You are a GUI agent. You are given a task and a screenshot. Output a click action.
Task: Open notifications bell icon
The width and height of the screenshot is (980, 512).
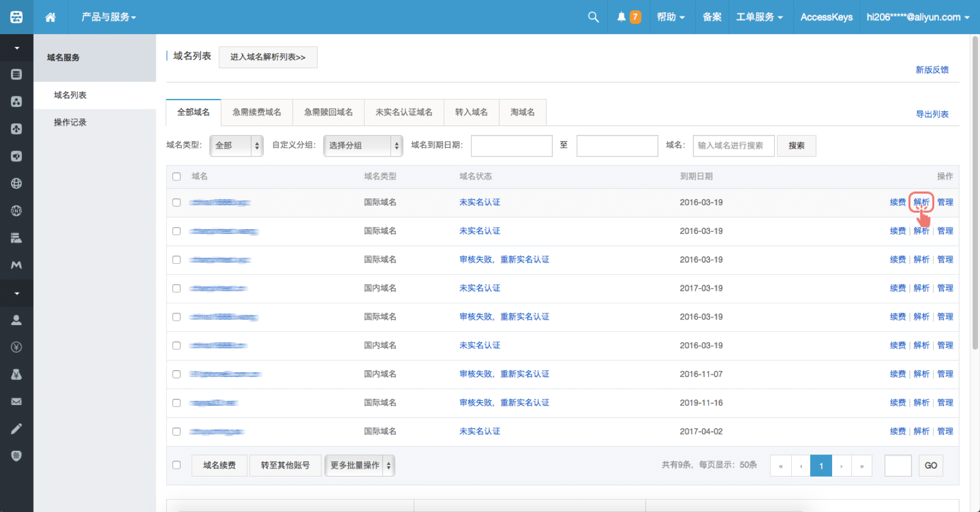point(621,17)
